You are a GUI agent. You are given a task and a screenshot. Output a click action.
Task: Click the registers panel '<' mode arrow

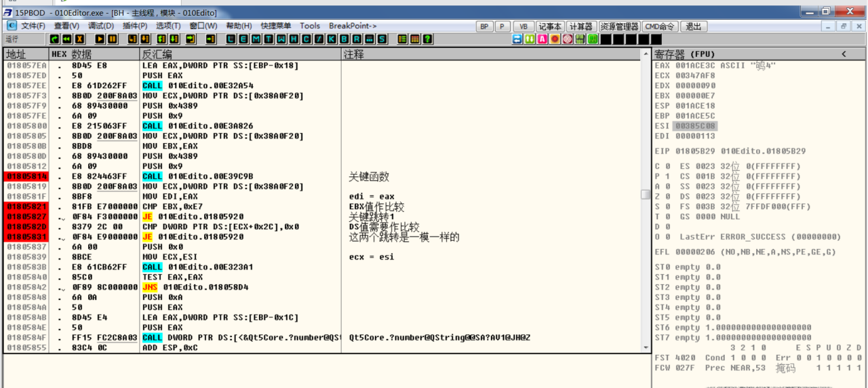pos(844,54)
